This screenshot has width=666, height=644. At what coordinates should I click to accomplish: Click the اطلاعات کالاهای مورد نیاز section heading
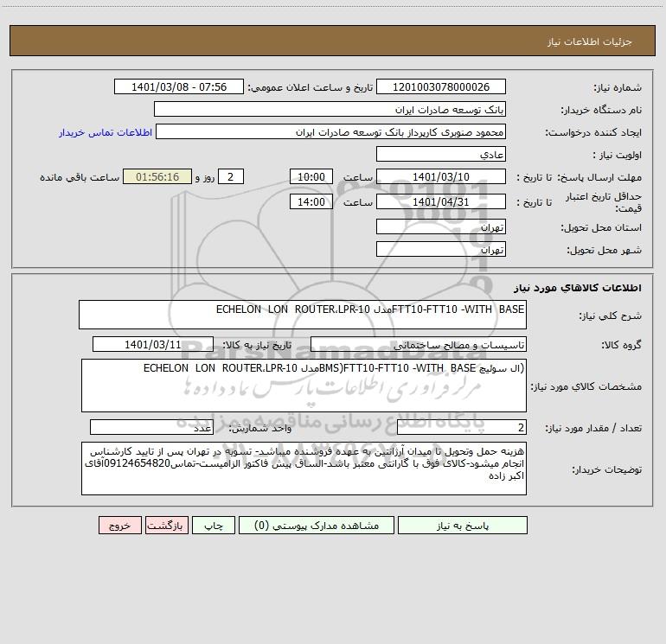click(578, 288)
